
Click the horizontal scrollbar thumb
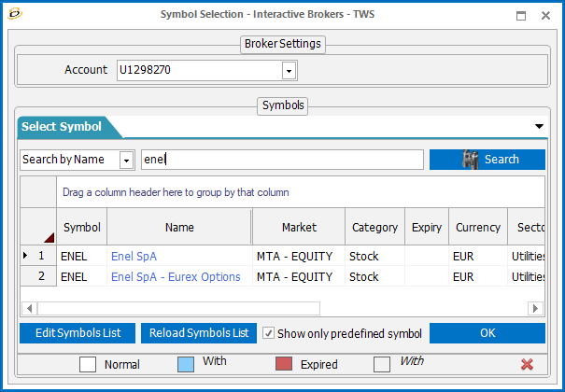click(178, 309)
